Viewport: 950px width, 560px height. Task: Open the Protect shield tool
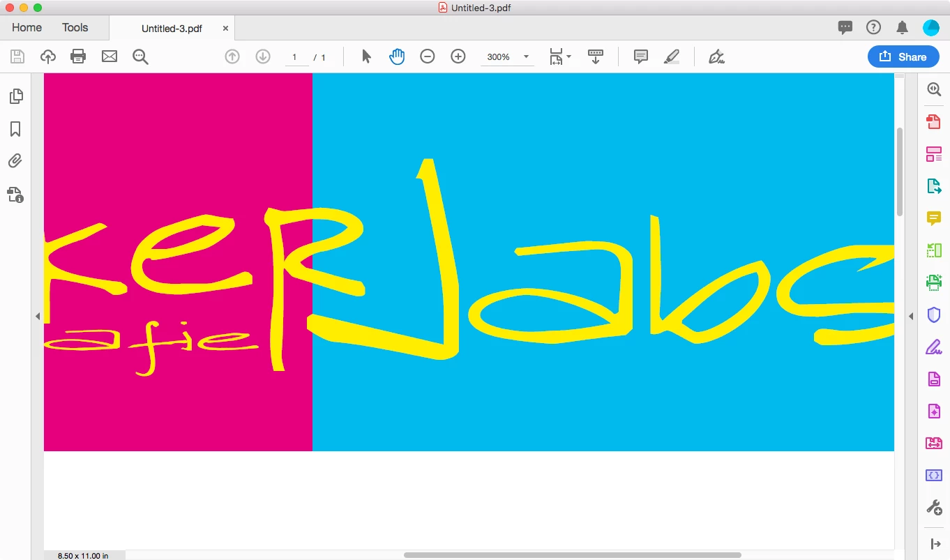click(934, 315)
